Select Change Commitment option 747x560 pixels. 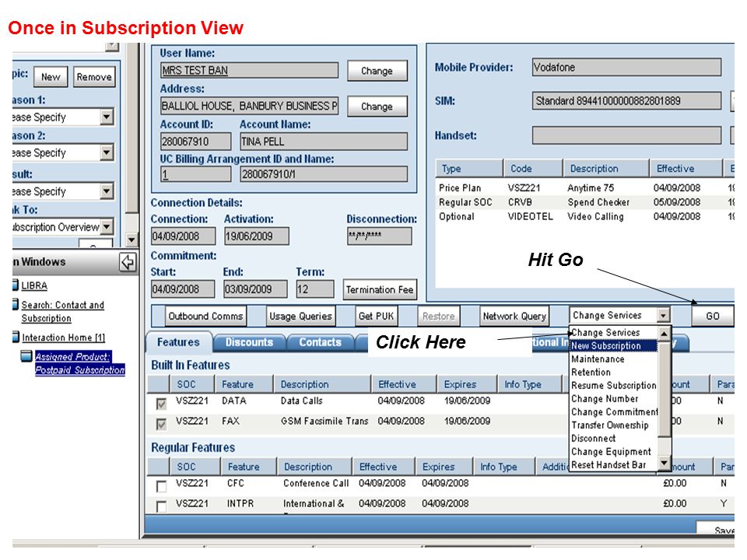[613, 412]
